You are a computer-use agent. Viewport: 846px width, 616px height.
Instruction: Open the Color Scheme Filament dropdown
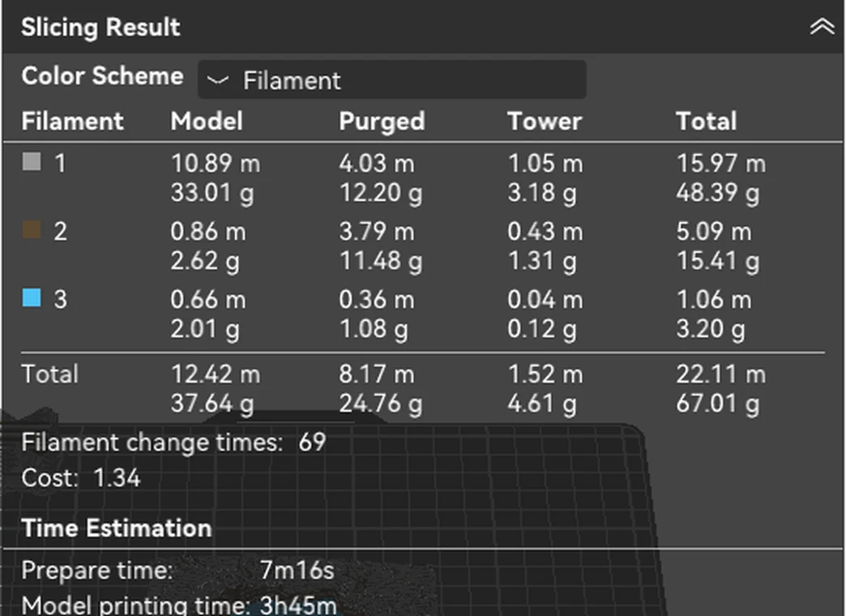click(x=391, y=80)
